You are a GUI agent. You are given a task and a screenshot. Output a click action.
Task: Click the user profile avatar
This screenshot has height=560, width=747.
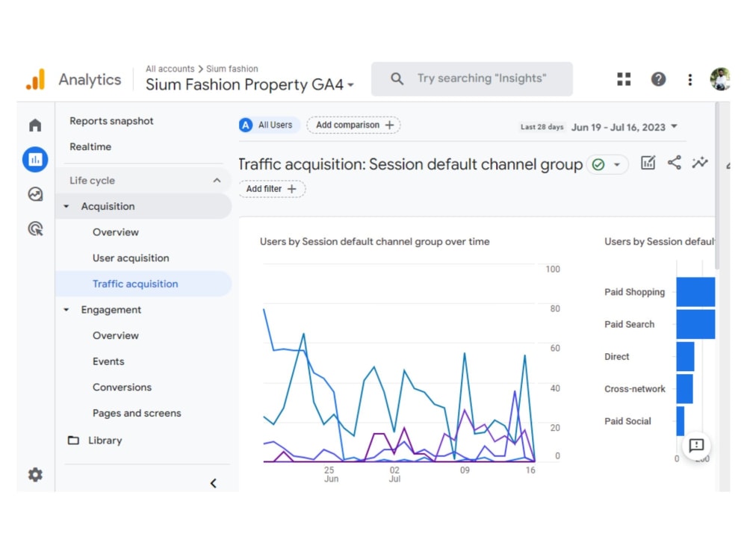point(720,79)
